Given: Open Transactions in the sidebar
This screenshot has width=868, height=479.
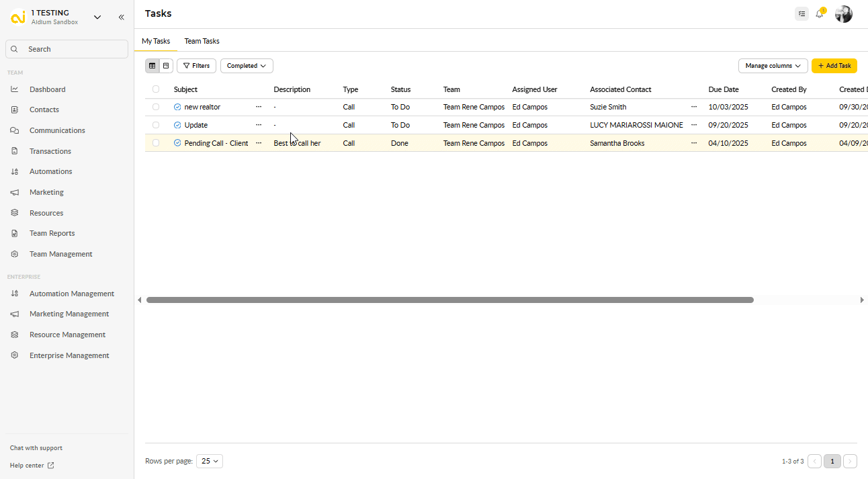Looking at the screenshot, I should click(50, 151).
